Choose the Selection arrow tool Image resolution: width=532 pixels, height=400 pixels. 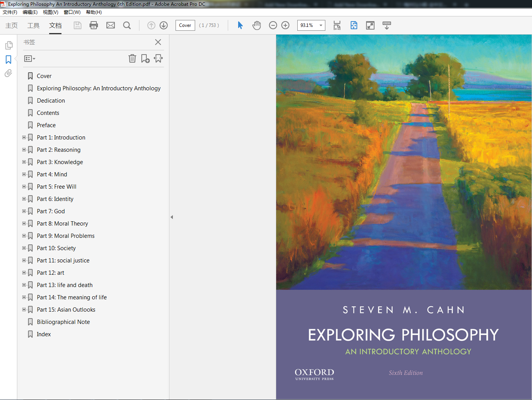click(240, 25)
